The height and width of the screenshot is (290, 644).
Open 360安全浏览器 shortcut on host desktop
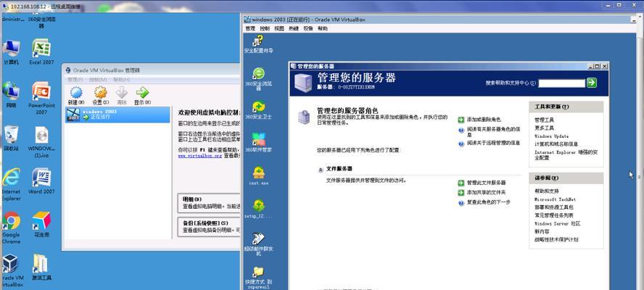[x=41, y=22]
